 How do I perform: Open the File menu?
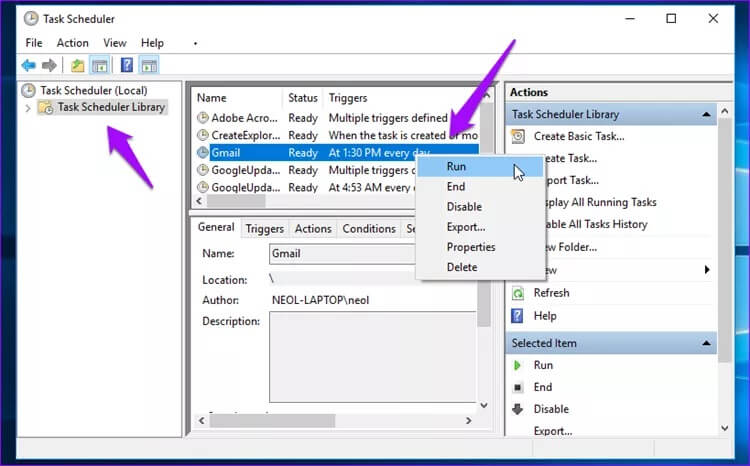(x=34, y=43)
